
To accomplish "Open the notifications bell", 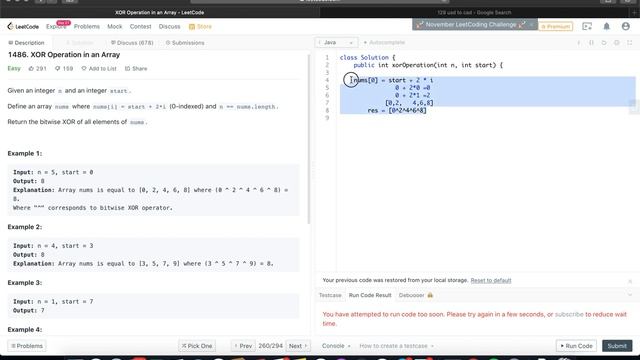I will point(607,27).
